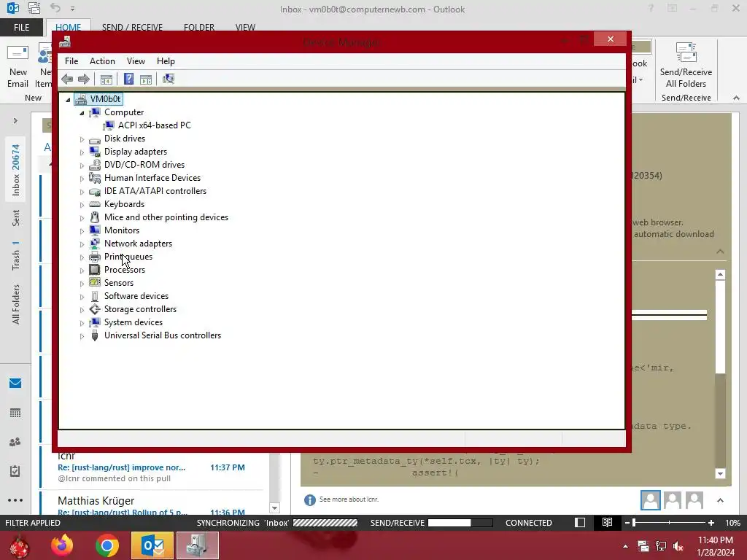The image size is (747, 560).
Task: Click the network tray icon
Action: click(661, 546)
